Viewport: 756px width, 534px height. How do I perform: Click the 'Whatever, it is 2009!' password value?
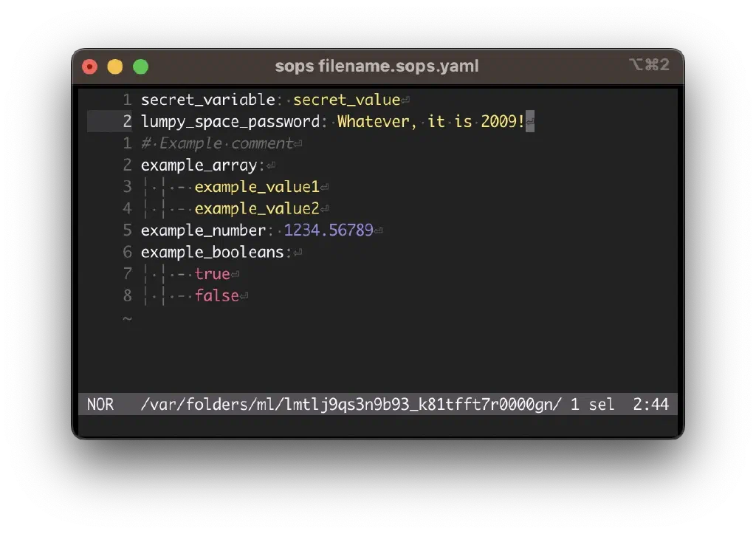(430, 121)
